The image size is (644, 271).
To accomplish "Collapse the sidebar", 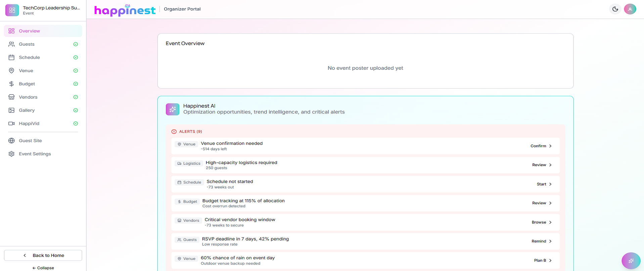I will tap(43, 268).
